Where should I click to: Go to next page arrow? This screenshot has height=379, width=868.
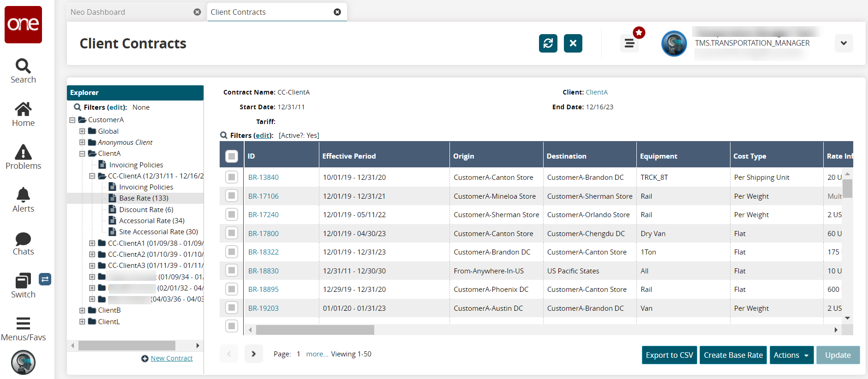[x=253, y=354]
